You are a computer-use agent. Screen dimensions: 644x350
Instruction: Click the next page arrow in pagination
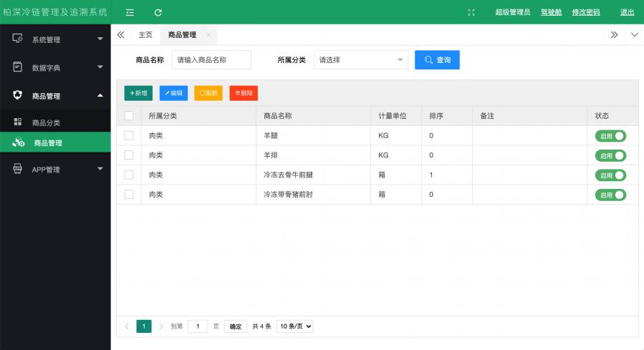(x=160, y=326)
